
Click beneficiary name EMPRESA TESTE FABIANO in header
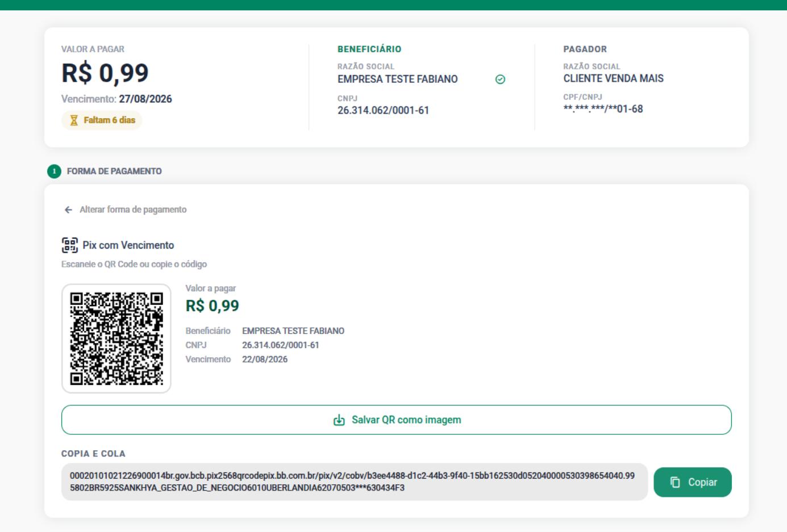(398, 79)
